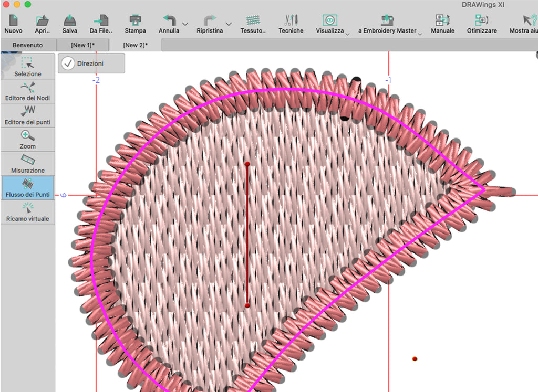Start Ricamo virtuale simulation
This screenshot has width=538, height=392.
click(x=28, y=212)
